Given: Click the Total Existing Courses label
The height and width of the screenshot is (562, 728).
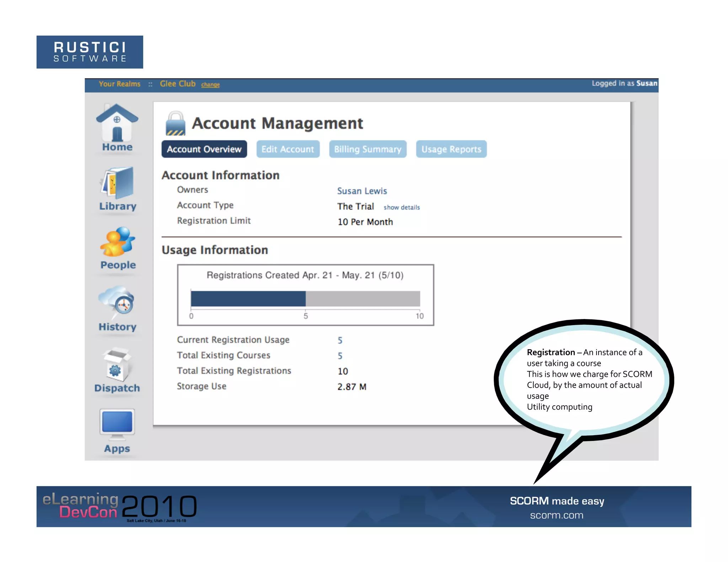Looking at the screenshot, I should [x=224, y=355].
